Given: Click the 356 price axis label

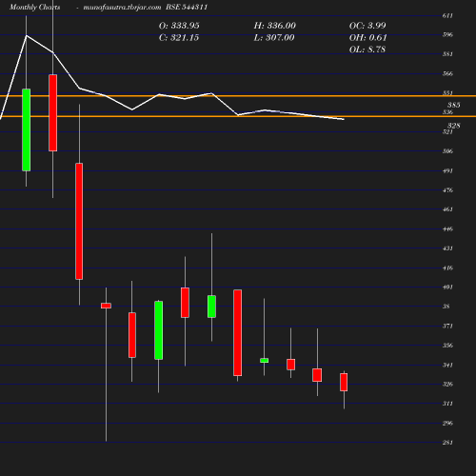Looking at the screenshot, I should (447, 346).
